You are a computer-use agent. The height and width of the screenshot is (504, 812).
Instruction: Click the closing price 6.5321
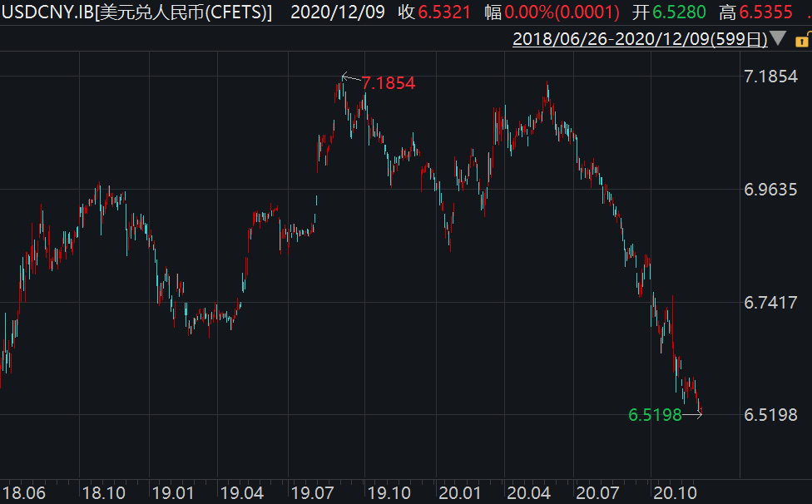coord(444,12)
